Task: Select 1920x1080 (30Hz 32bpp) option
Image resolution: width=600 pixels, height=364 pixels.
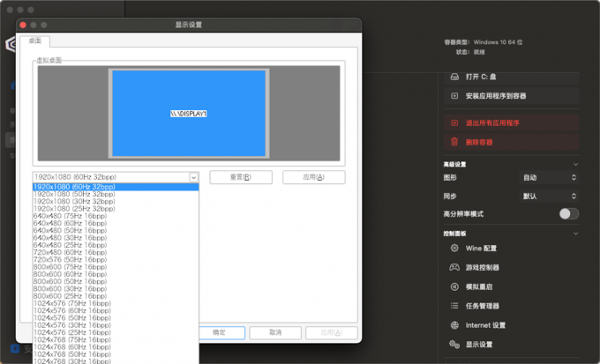Action: tap(116, 202)
